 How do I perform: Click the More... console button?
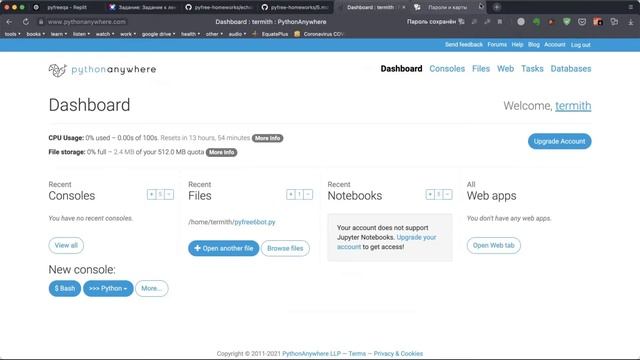[x=151, y=289]
